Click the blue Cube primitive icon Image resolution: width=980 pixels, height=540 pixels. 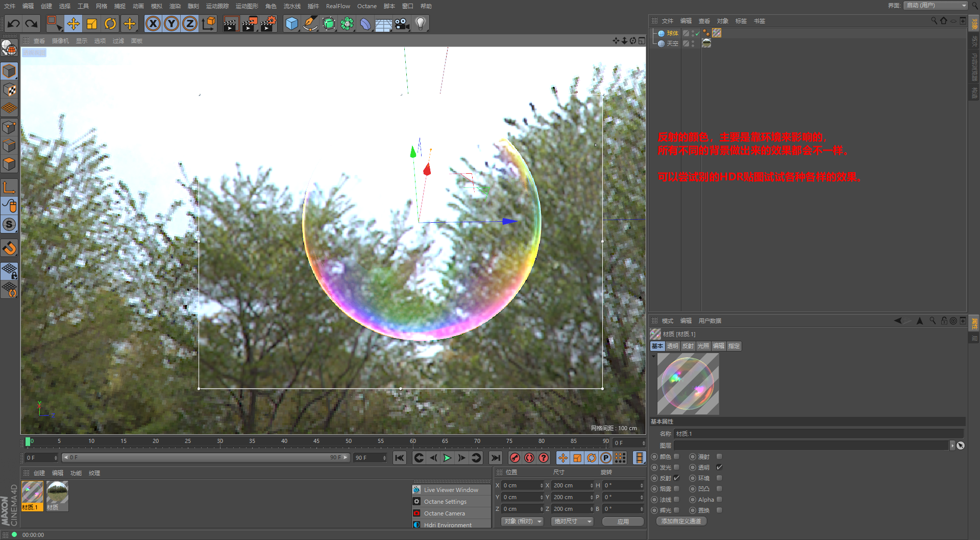click(292, 24)
